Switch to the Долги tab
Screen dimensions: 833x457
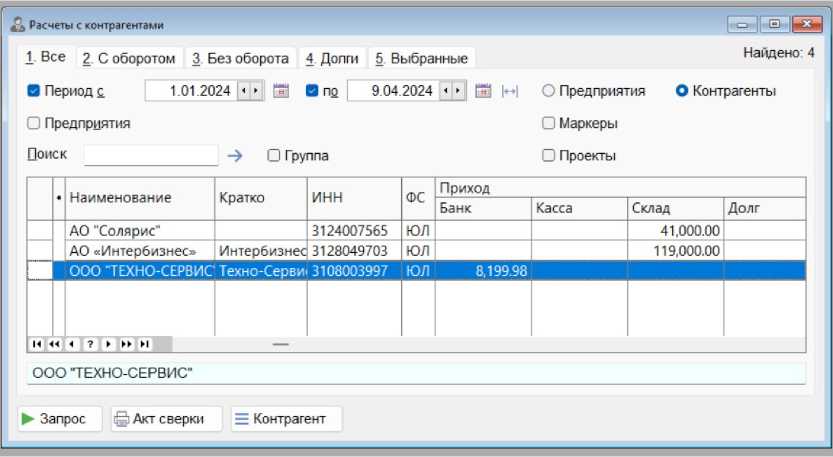point(330,59)
